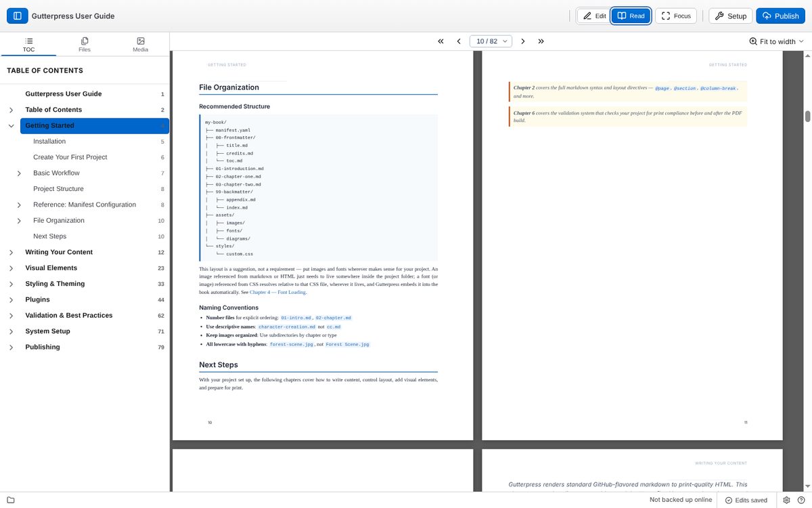Click the Media image icon

[140, 41]
